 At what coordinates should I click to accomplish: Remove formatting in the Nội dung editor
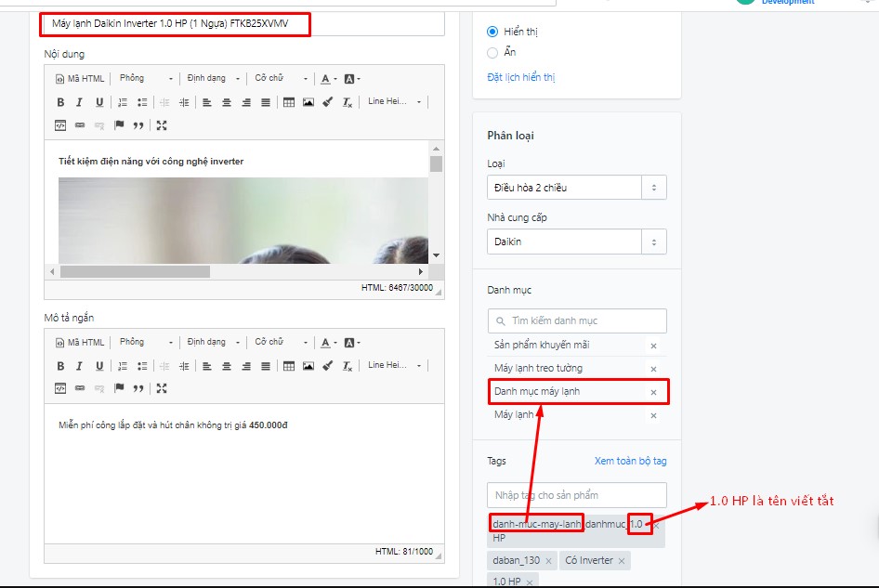pos(348,102)
